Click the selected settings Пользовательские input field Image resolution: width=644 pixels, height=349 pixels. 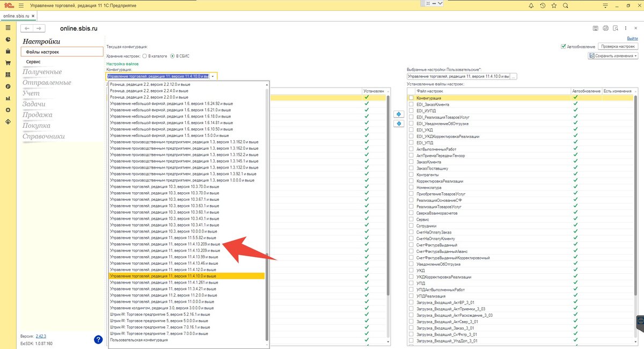(458, 76)
